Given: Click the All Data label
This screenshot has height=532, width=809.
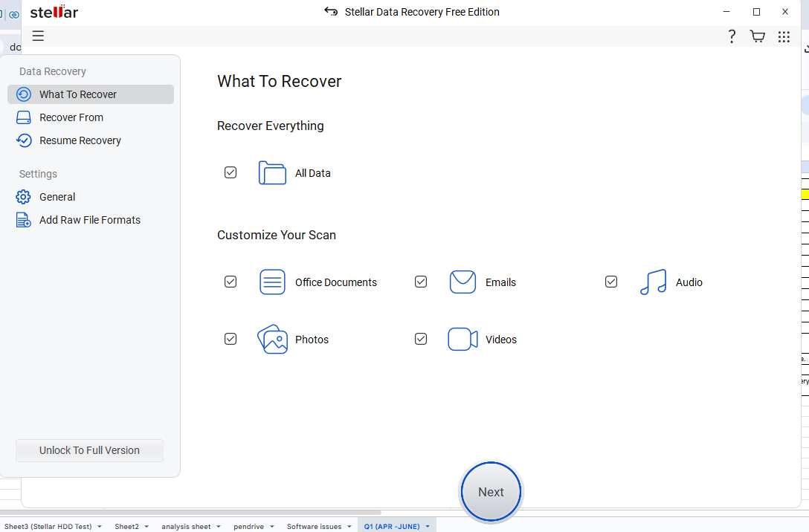Looking at the screenshot, I should pyautogui.click(x=312, y=173).
